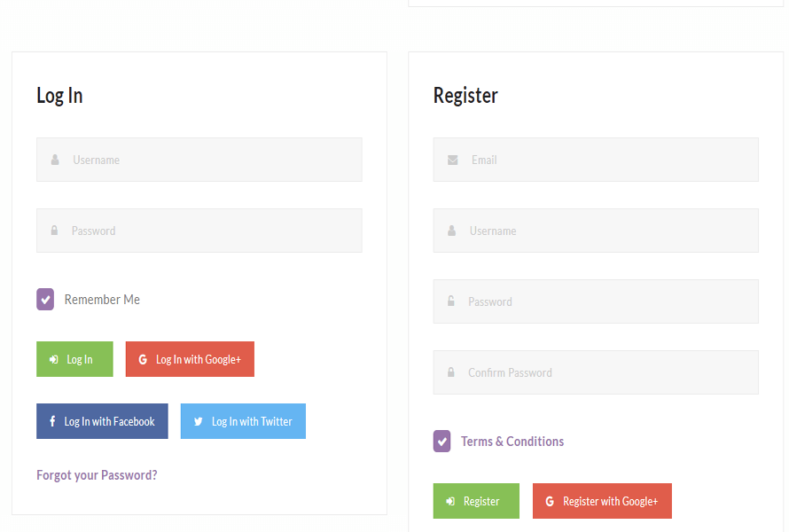Click the padlock icon in the Password field
The image size is (789, 532).
click(54, 231)
